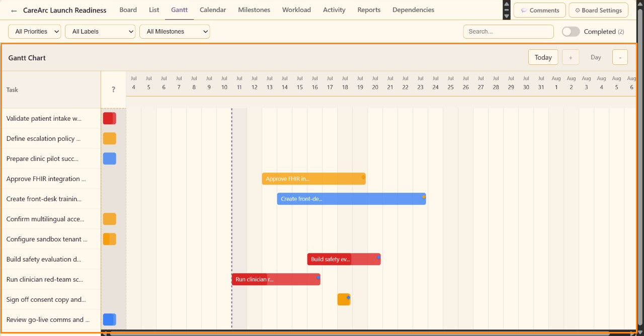Click the nav scroll-up arrow beside Comments
Viewport: 644px width, 336px height.
click(507, 5)
